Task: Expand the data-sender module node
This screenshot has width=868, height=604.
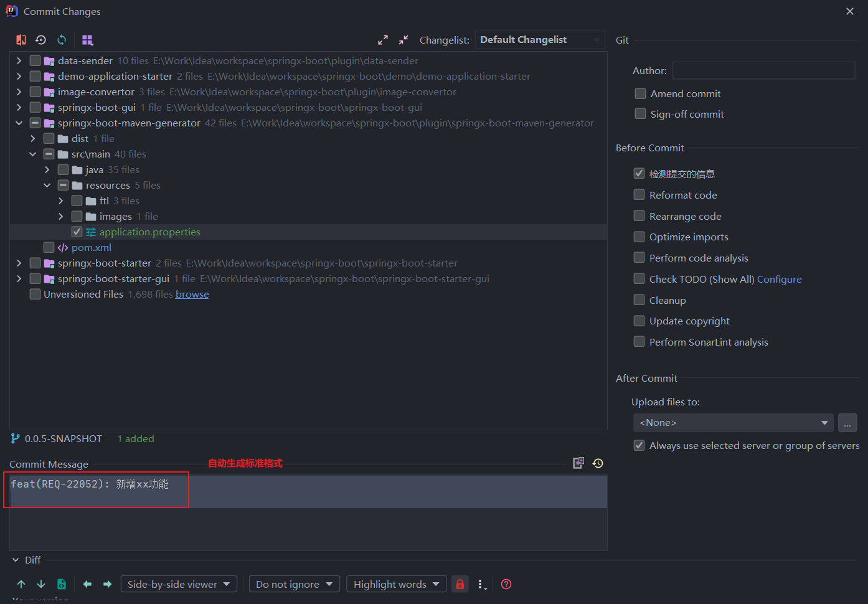Action: click(x=19, y=60)
